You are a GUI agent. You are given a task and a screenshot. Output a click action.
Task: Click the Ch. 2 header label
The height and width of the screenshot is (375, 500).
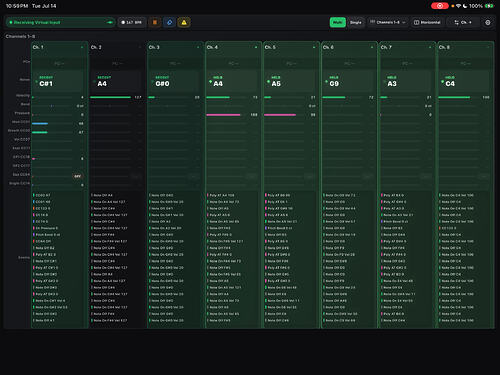(x=96, y=47)
